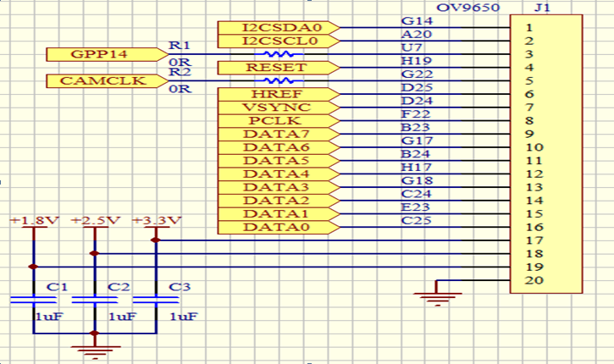This screenshot has width=614, height=364.
Task: Click net label G17
Action: [417, 141]
